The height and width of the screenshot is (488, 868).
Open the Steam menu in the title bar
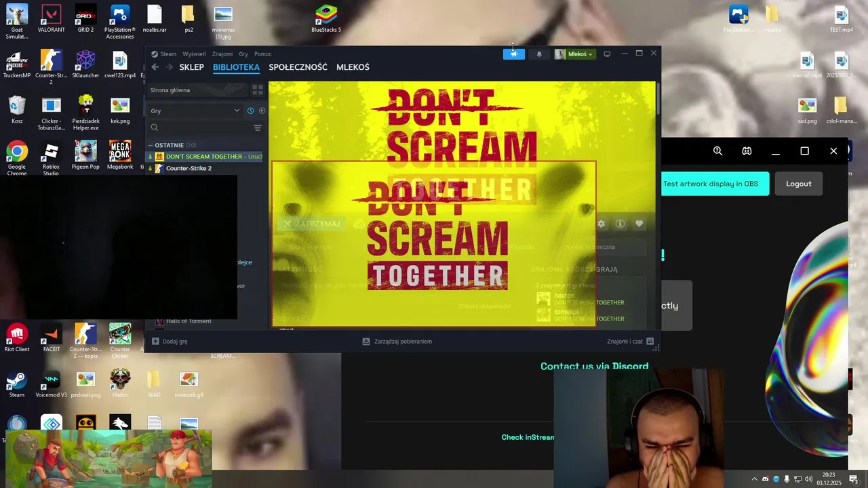[x=164, y=54]
